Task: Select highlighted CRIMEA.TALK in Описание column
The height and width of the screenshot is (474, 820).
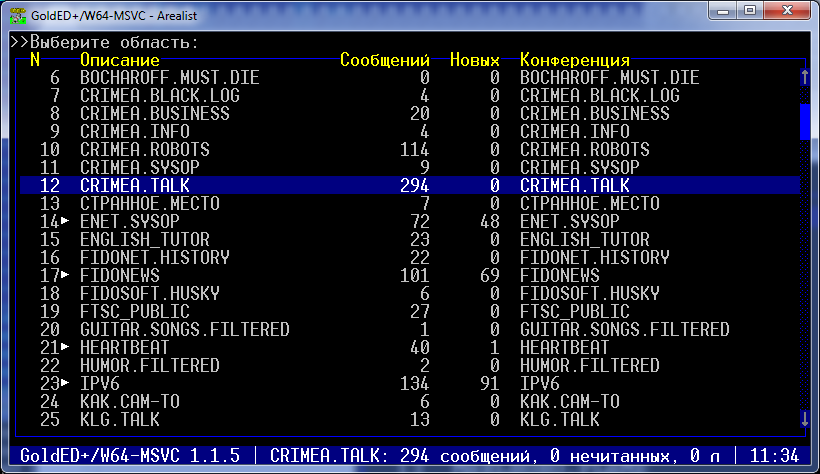Action: (x=135, y=185)
